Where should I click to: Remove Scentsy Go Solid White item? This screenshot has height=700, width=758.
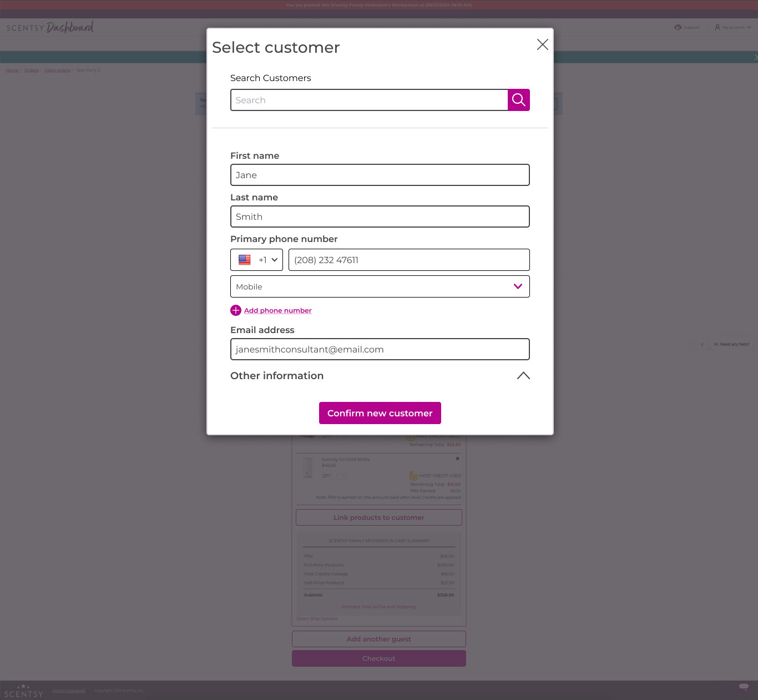tap(458, 459)
